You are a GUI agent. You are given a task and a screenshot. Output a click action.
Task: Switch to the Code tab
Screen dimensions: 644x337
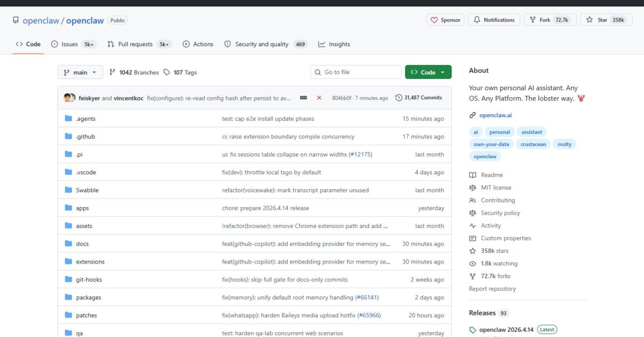pos(28,44)
